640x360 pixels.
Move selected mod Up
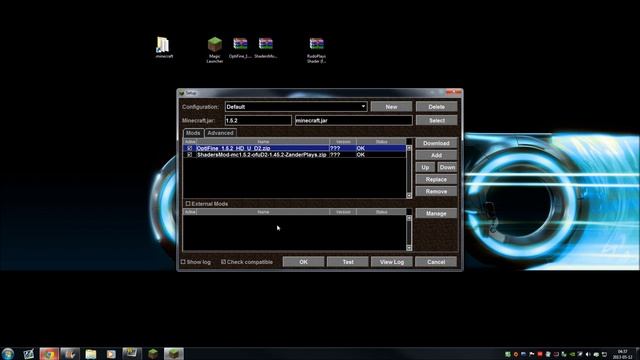tap(425, 167)
